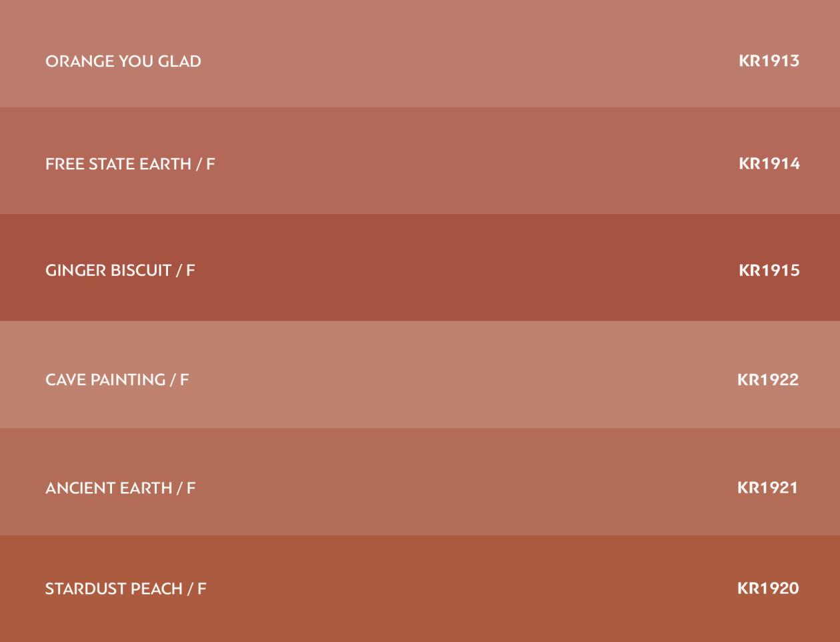Viewport: 840px width, 642px height.
Task: Select the Ginger Biscuit color swatch
Action: 420,267
